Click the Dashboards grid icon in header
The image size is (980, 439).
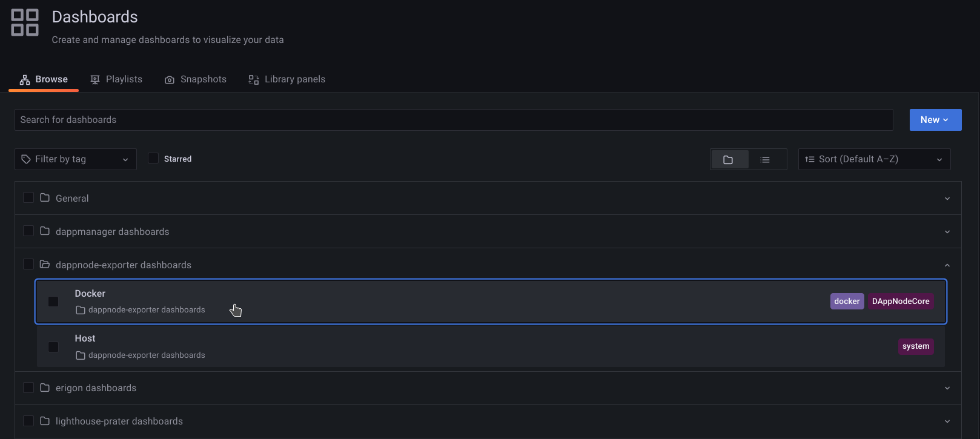[25, 22]
